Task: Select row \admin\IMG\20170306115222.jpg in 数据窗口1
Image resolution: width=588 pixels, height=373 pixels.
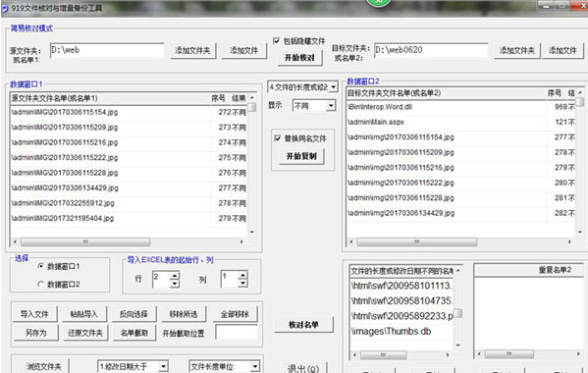Action: [129, 158]
